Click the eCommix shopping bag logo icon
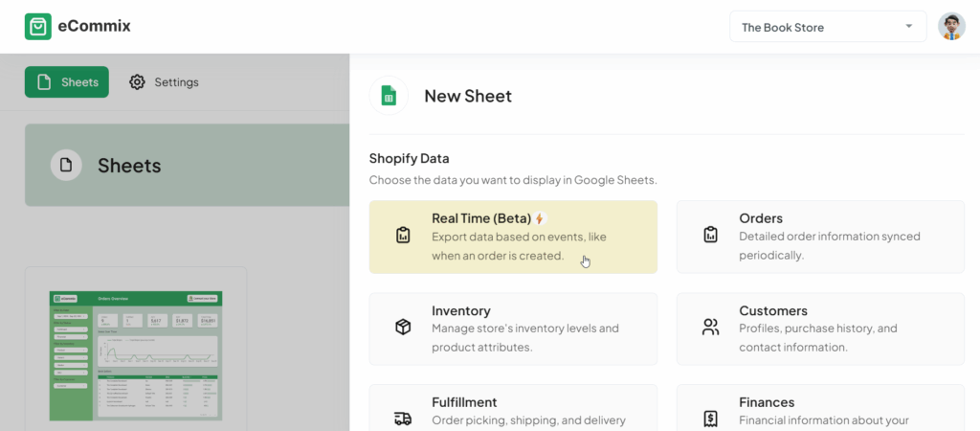Screen dimensions: 980x431 [38, 27]
